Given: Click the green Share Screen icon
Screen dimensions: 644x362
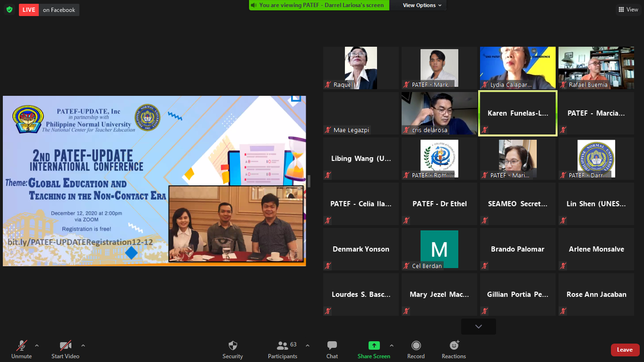Looking at the screenshot, I should [374, 345].
